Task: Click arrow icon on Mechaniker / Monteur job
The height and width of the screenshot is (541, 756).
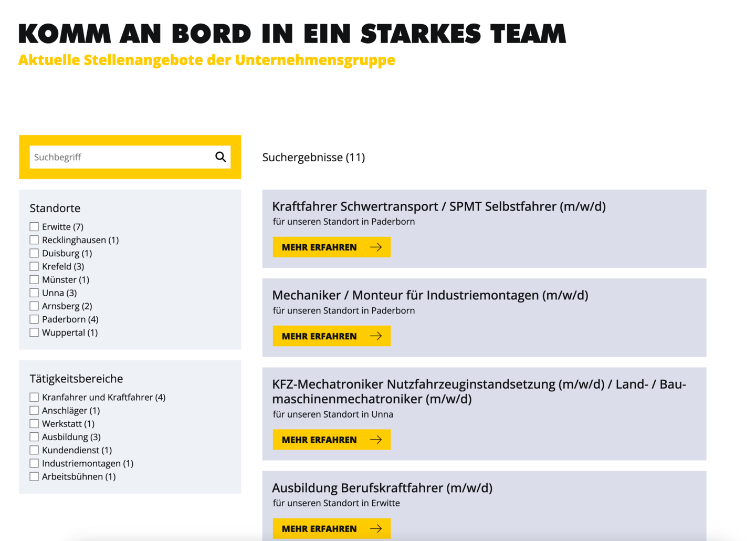Action: pyautogui.click(x=376, y=336)
